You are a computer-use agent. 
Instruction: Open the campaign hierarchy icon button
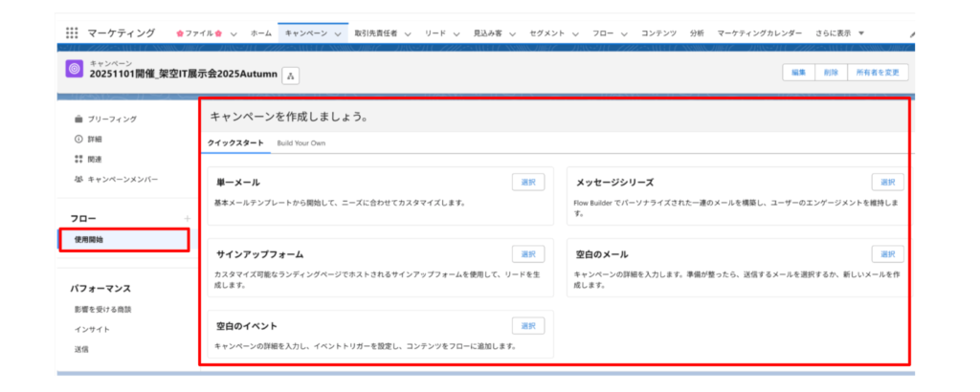coord(291,76)
